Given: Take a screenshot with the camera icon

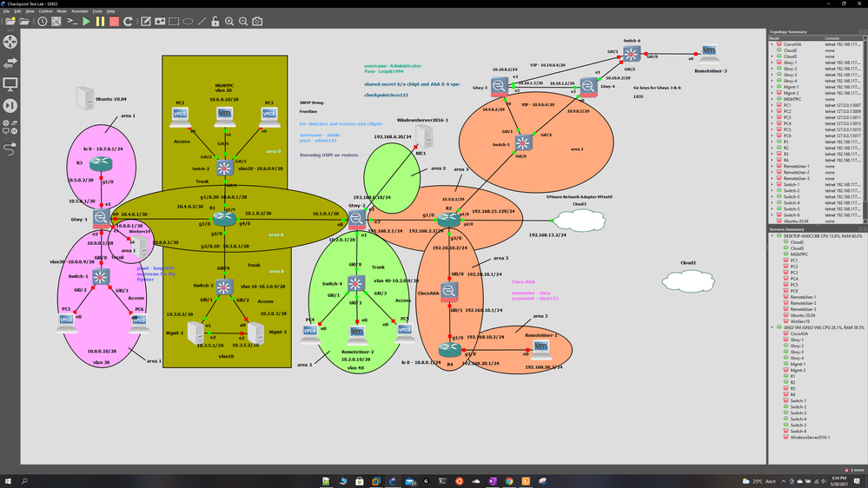Looking at the screenshot, I should pyautogui.click(x=257, y=21).
